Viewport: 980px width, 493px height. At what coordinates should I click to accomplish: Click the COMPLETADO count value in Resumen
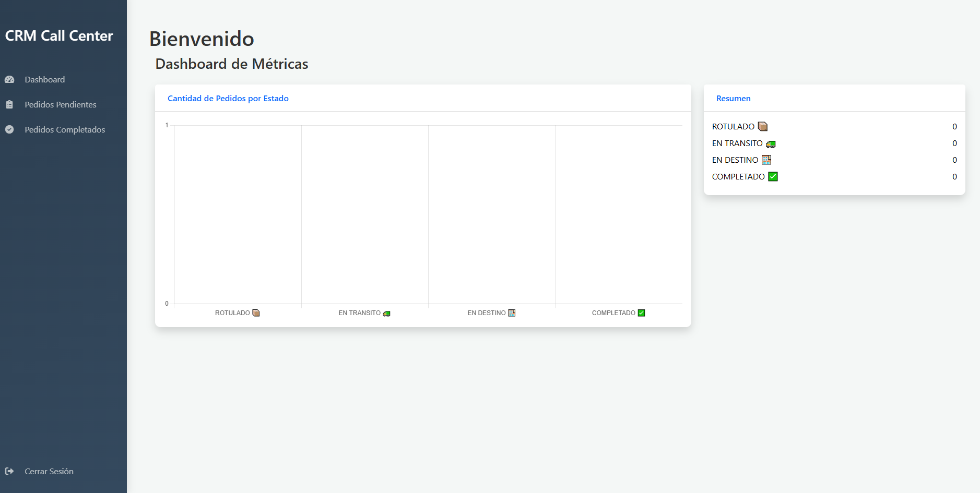(954, 177)
